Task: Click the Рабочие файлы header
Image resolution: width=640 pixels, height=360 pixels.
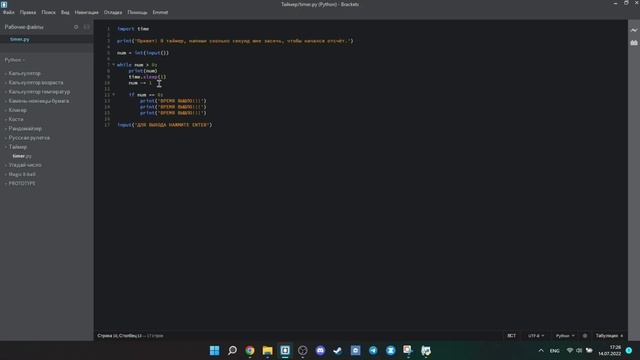Action: 24,27
